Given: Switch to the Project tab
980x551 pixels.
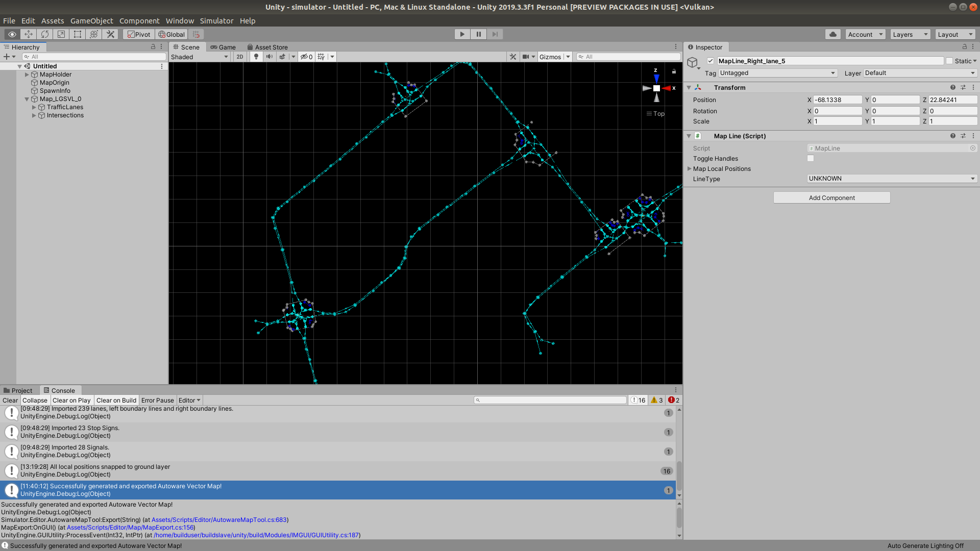Looking at the screenshot, I should pyautogui.click(x=18, y=390).
